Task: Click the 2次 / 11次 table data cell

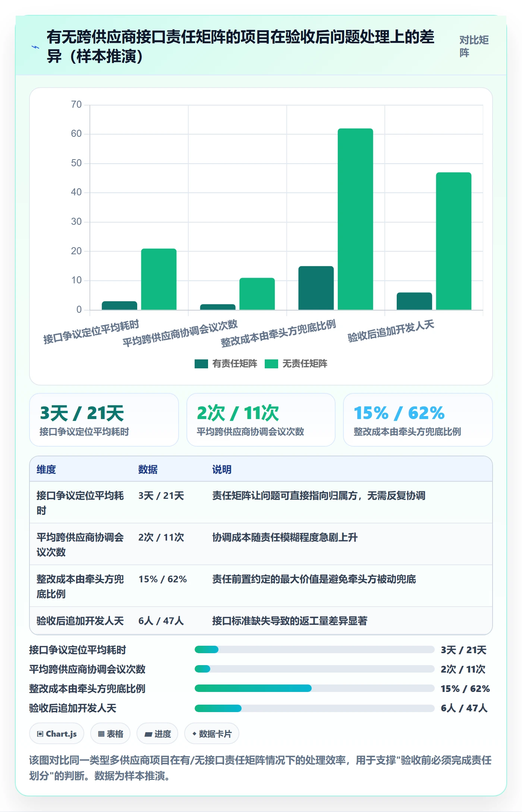Action: (x=161, y=537)
